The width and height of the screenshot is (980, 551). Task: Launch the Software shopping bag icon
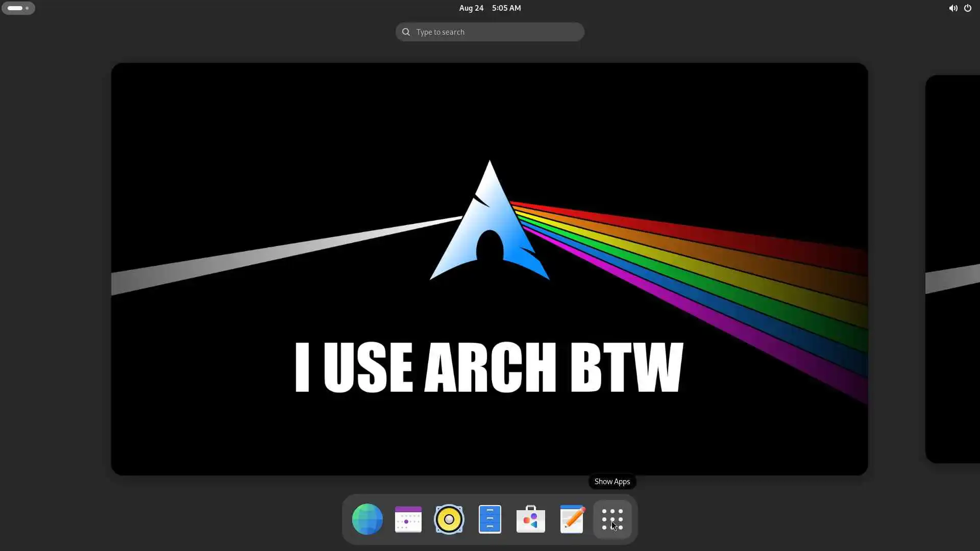(x=530, y=519)
